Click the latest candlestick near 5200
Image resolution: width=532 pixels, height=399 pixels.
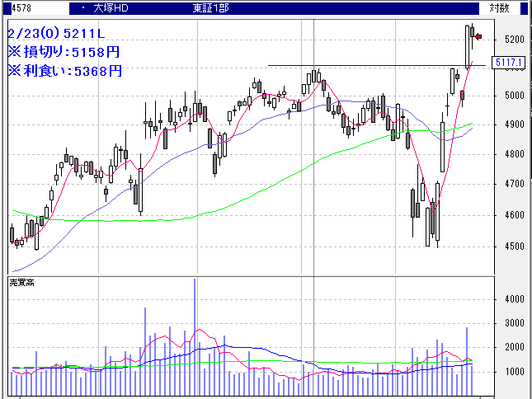[471, 33]
